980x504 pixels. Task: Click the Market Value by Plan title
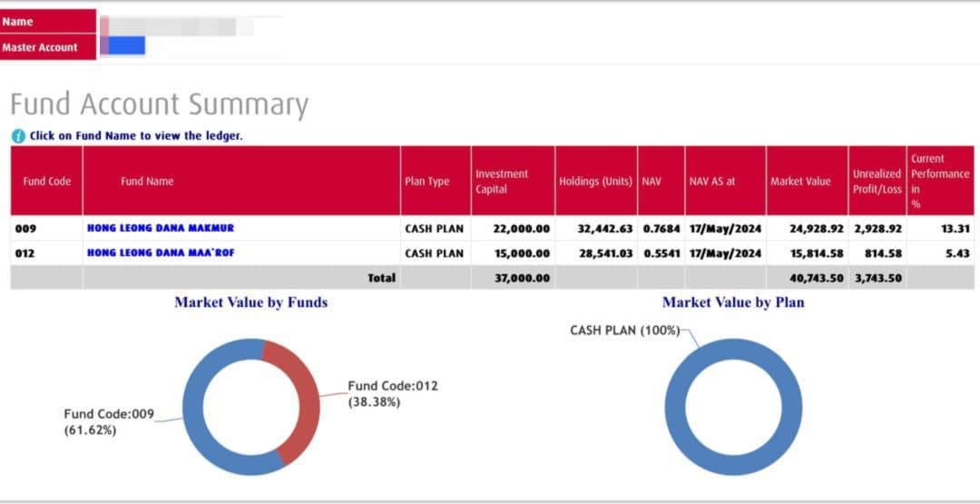click(x=733, y=302)
